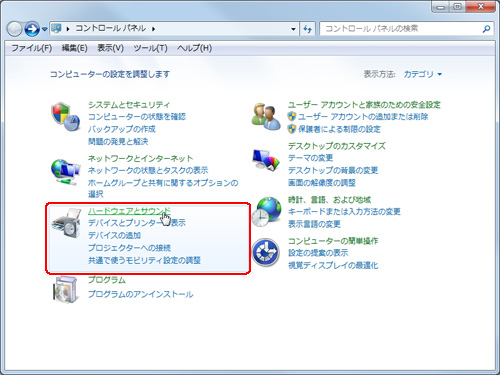
Task: Click プロジェクターへの接続 link
Action: pos(129,248)
